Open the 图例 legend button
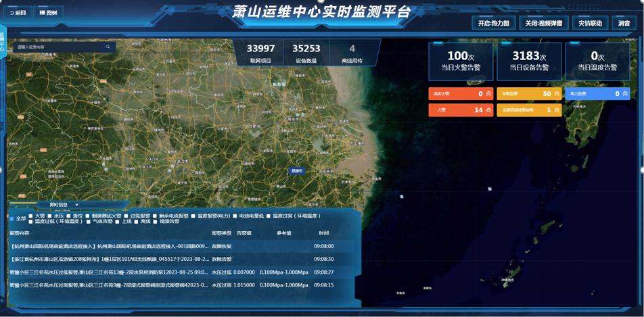The image size is (644, 317). 49,13
